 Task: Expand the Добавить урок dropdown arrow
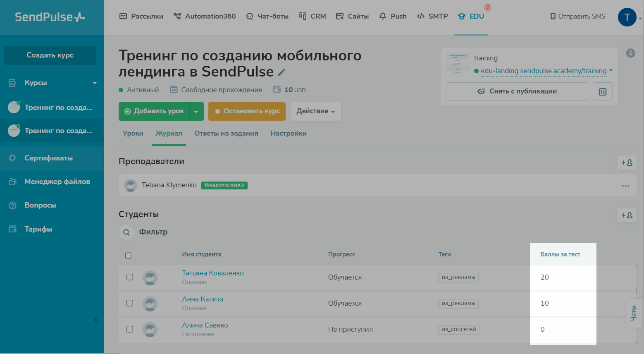196,112
